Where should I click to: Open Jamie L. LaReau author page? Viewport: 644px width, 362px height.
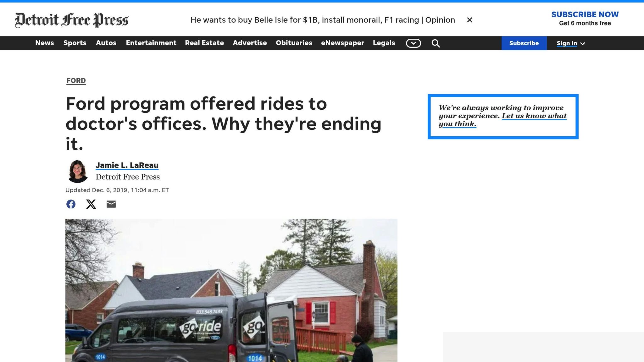(127, 165)
